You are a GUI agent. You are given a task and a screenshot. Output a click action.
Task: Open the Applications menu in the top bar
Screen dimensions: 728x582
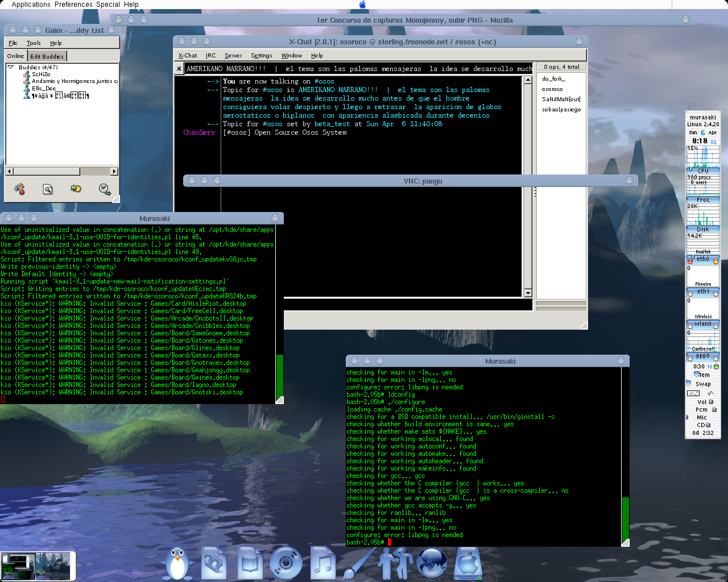pyautogui.click(x=31, y=5)
